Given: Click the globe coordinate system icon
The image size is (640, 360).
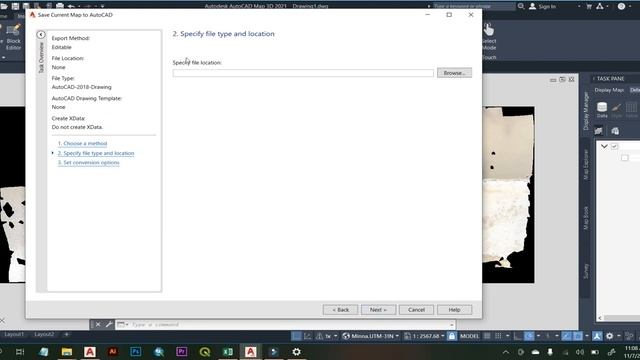Looking at the screenshot, I should click(346, 336).
